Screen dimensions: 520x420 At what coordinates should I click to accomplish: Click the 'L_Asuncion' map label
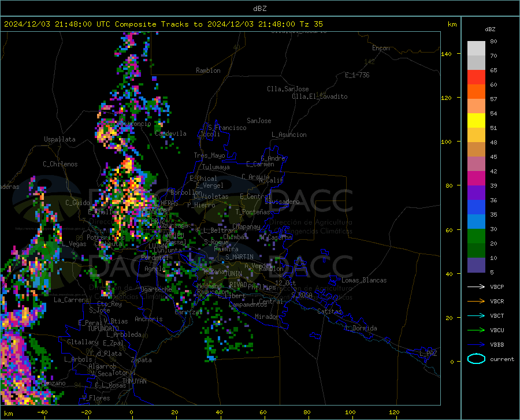tap(289, 135)
